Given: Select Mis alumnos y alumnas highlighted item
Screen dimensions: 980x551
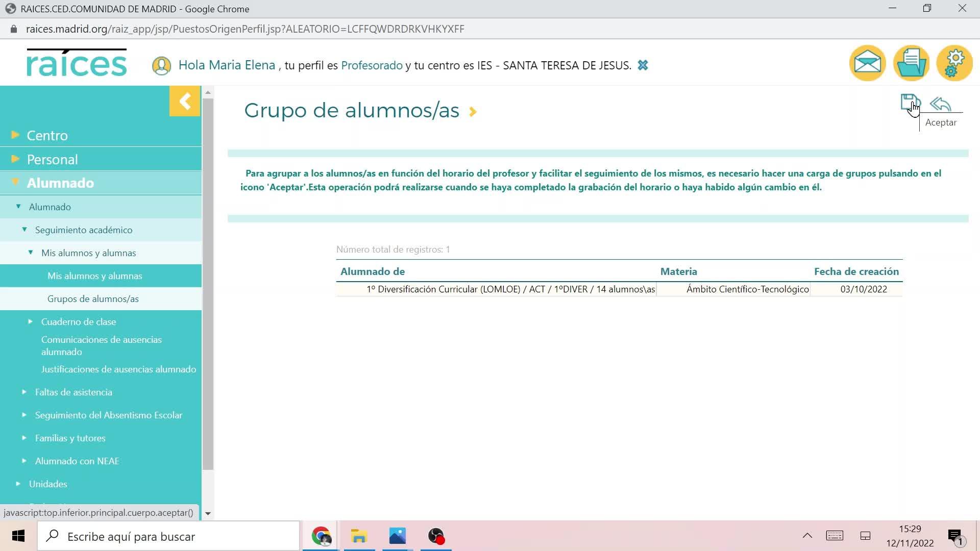Looking at the screenshot, I should point(94,275).
